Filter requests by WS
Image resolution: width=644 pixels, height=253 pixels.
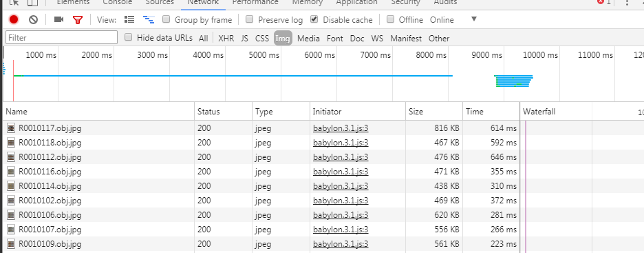(377, 38)
